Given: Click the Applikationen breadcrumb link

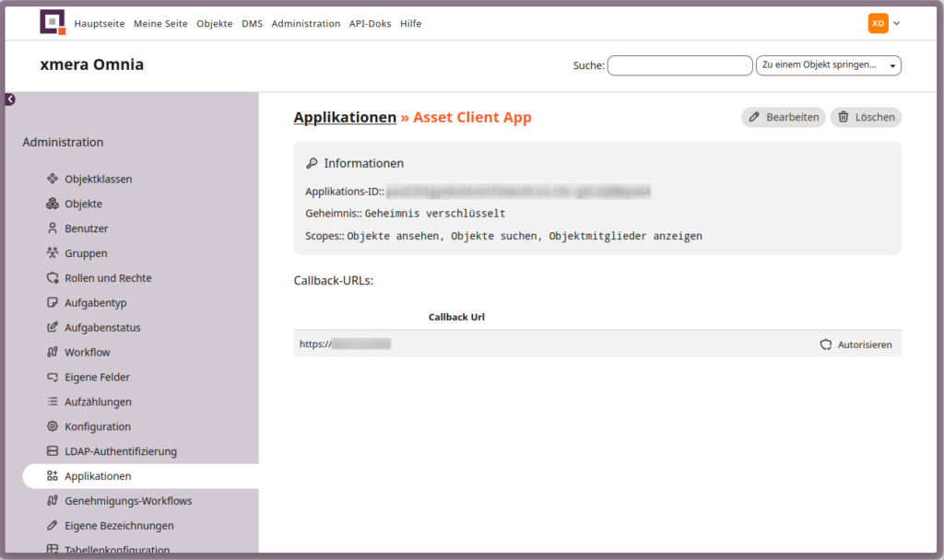Looking at the screenshot, I should (345, 117).
